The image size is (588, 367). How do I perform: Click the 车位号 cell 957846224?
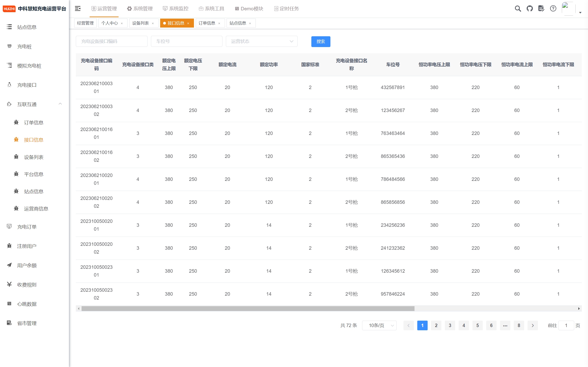393,294
